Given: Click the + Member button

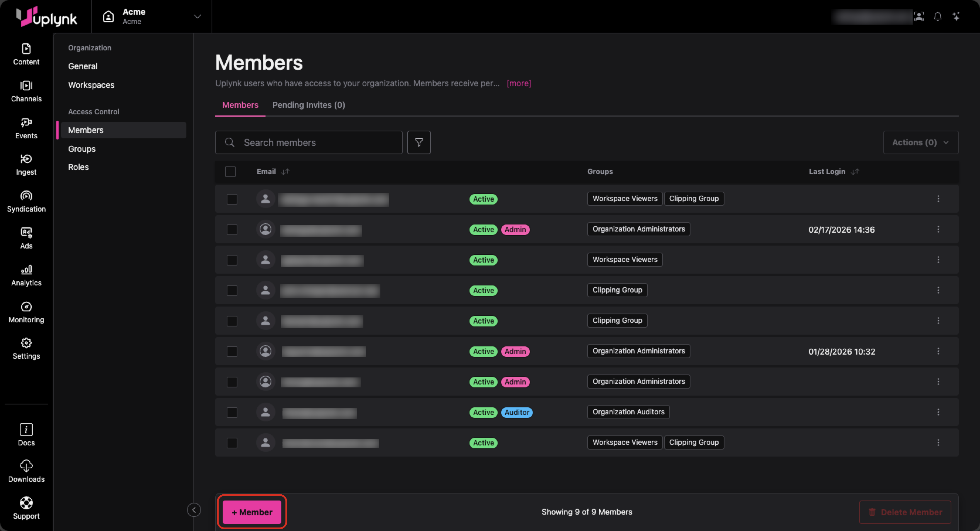Looking at the screenshot, I should pos(252,512).
